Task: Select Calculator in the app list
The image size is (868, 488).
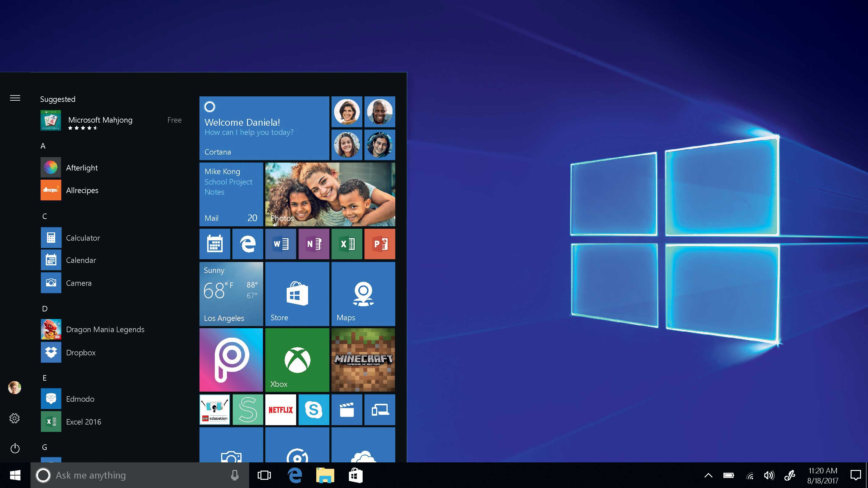Action: [x=83, y=238]
